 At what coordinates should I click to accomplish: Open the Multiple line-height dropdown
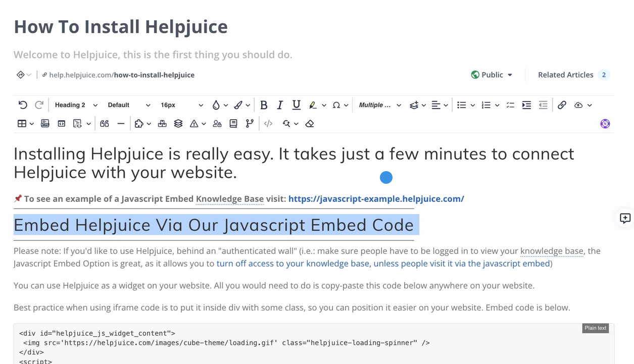pos(380,105)
